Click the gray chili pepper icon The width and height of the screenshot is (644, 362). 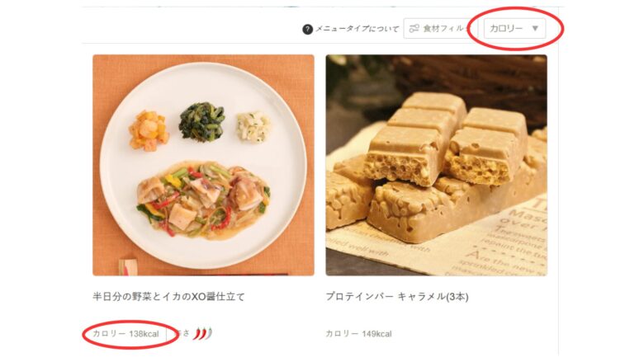pos(210,333)
